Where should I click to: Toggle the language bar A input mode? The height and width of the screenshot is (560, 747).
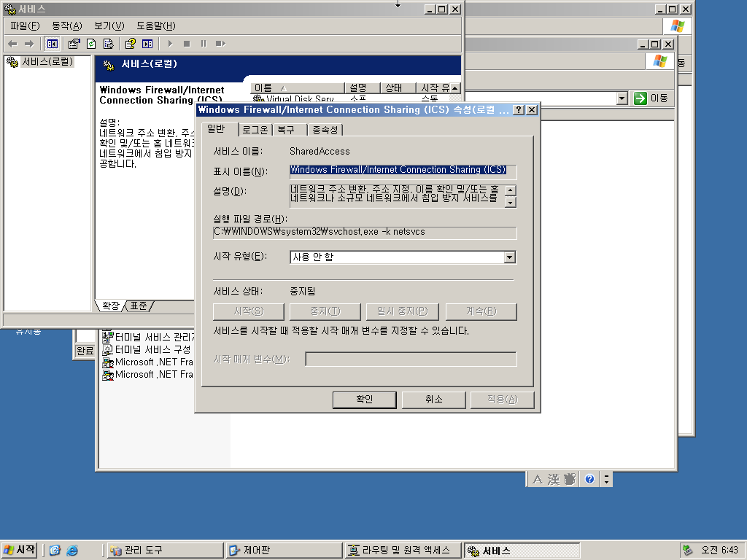pyautogui.click(x=538, y=479)
